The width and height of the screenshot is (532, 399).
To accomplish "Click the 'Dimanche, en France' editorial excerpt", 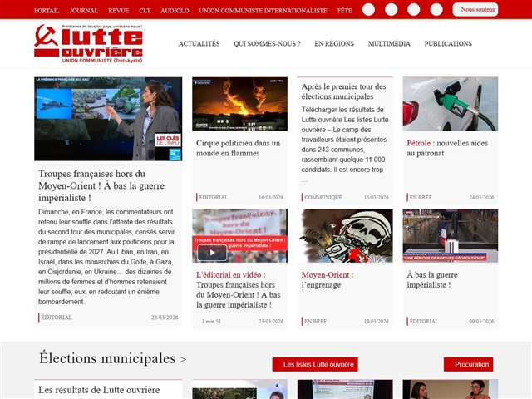I will (x=106, y=257).
